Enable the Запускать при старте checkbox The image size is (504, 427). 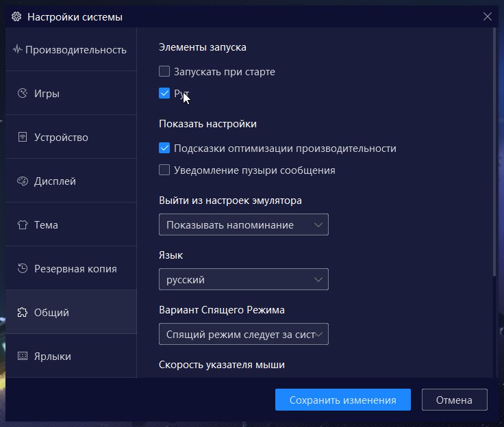tap(164, 71)
